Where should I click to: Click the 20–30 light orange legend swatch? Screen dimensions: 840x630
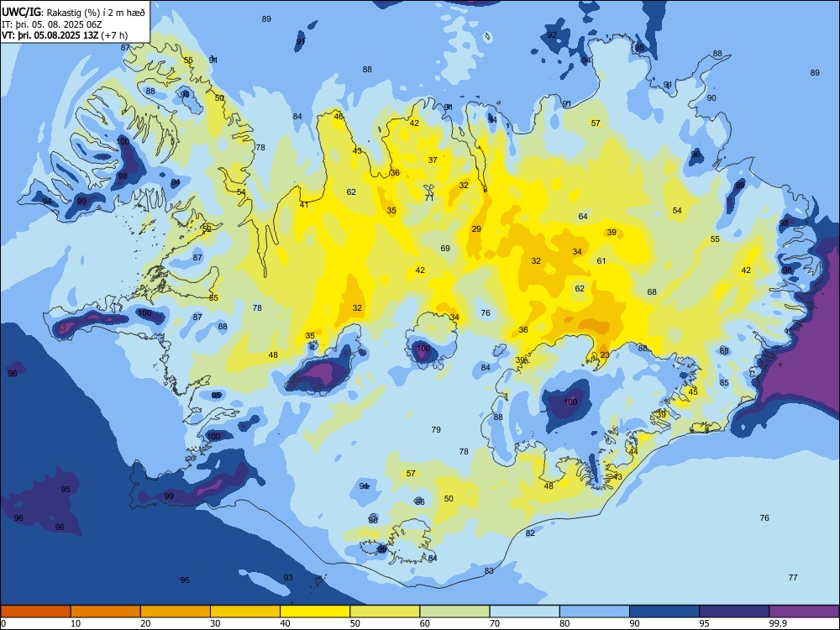(x=176, y=612)
